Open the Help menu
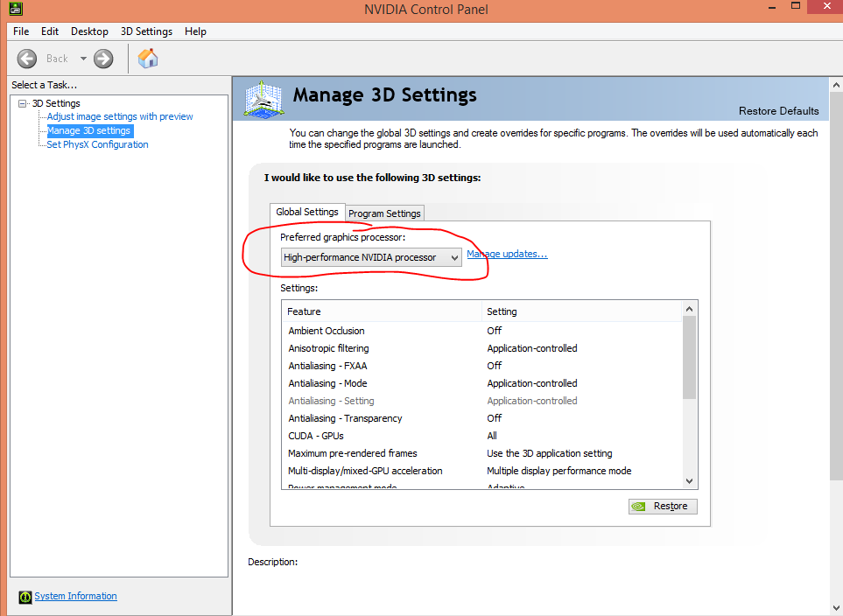This screenshot has width=843, height=616. (195, 31)
